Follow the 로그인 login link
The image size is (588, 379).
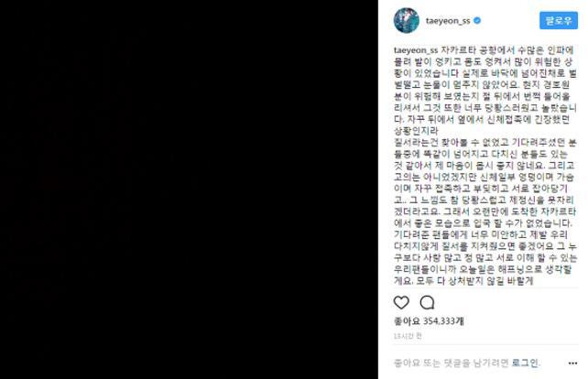point(526,363)
